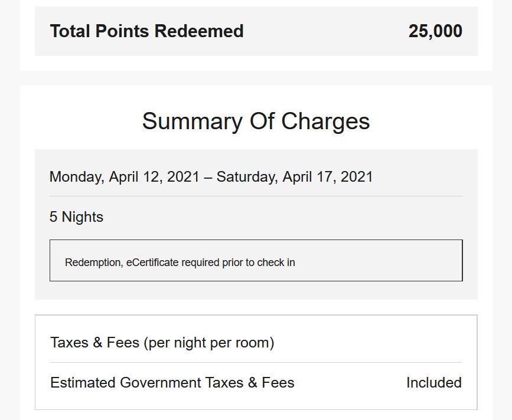
Task: Click the 25,000 points value
Action: coord(435,31)
